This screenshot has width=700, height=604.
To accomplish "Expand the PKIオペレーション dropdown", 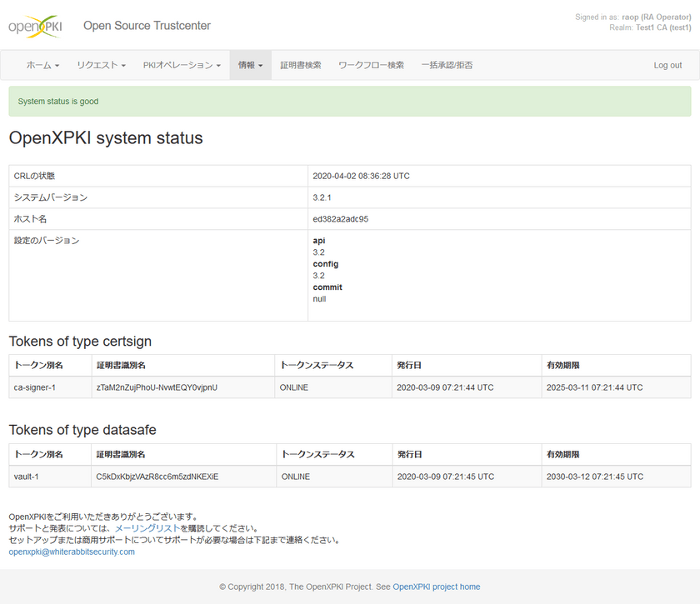I will coord(180,65).
